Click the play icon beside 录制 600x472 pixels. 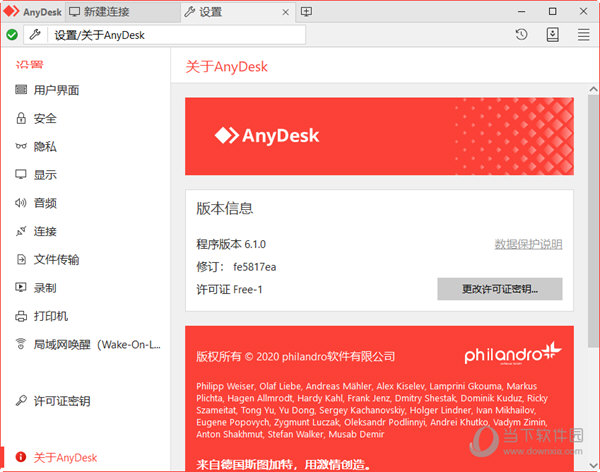coord(21,287)
